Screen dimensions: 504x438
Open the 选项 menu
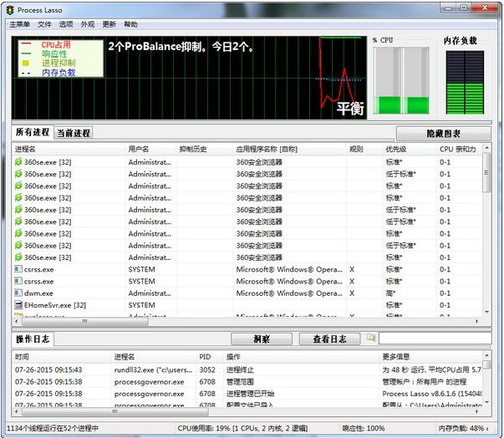65,24
